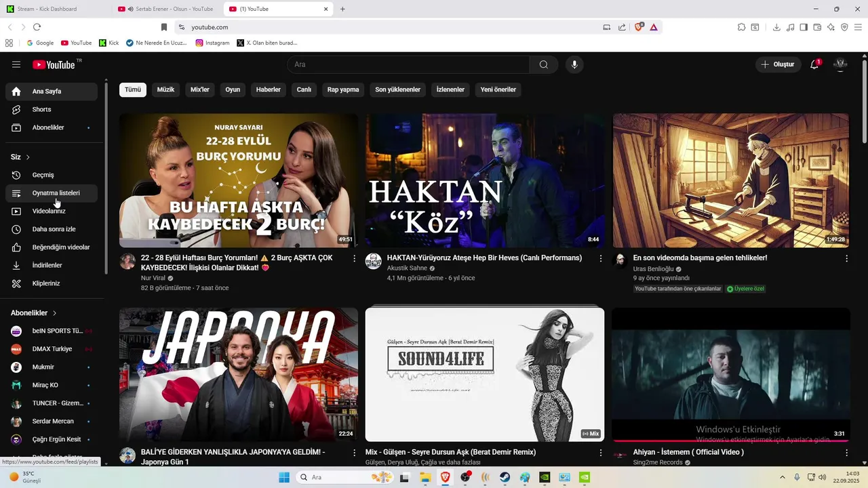Expand the Abonelikler section chevron
The image size is (868, 488).
tap(55, 313)
